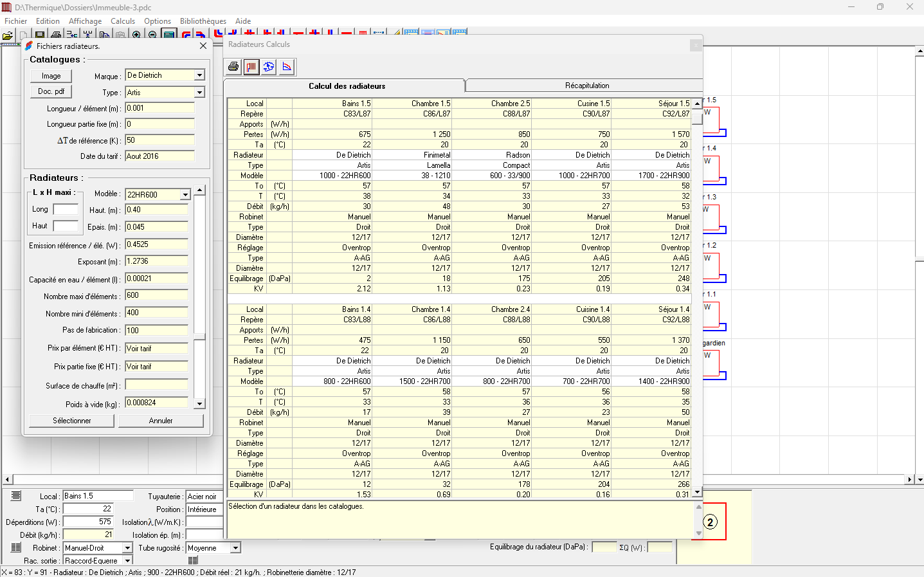
Task: Open the curve graph icon
Action: point(287,67)
